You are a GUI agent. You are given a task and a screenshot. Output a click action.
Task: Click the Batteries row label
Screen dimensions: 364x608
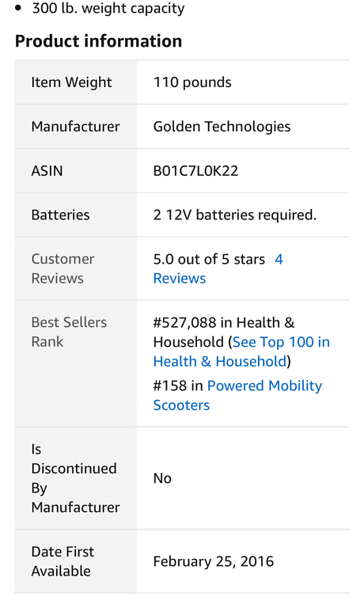pyautogui.click(x=60, y=215)
